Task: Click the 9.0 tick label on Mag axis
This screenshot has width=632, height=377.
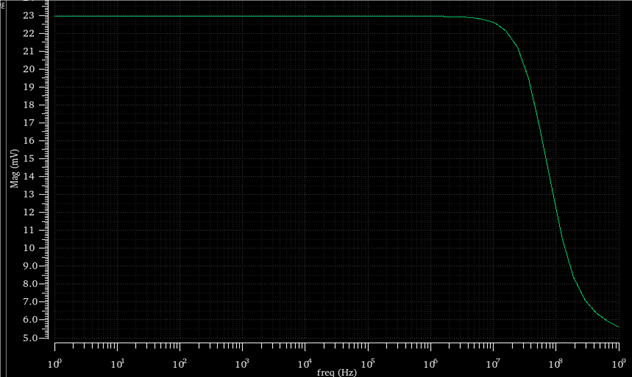Action: (x=31, y=266)
